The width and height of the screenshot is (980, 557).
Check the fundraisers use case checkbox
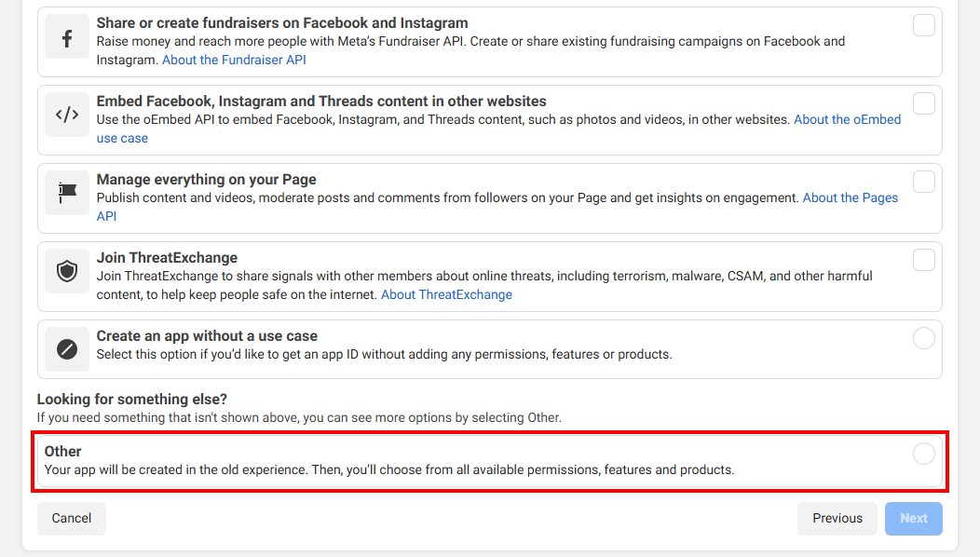tap(924, 26)
